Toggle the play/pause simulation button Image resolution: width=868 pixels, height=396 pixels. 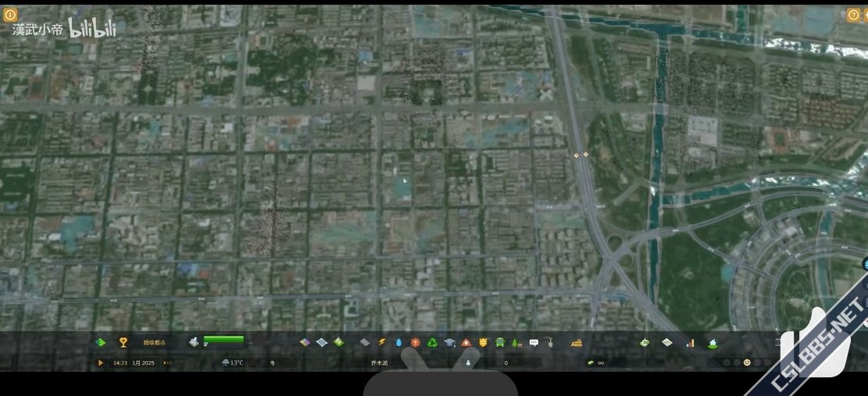(101, 362)
